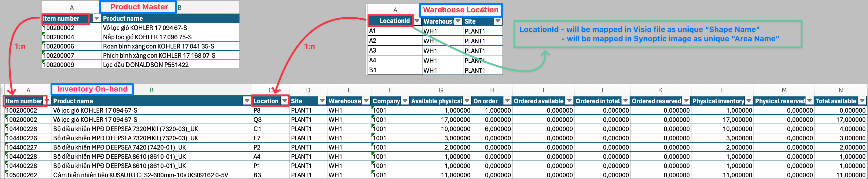This screenshot has width=868, height=179.
Task: Open LocationId filter dropdown in Warehouse Location
Action: click(x=417, y=21)
